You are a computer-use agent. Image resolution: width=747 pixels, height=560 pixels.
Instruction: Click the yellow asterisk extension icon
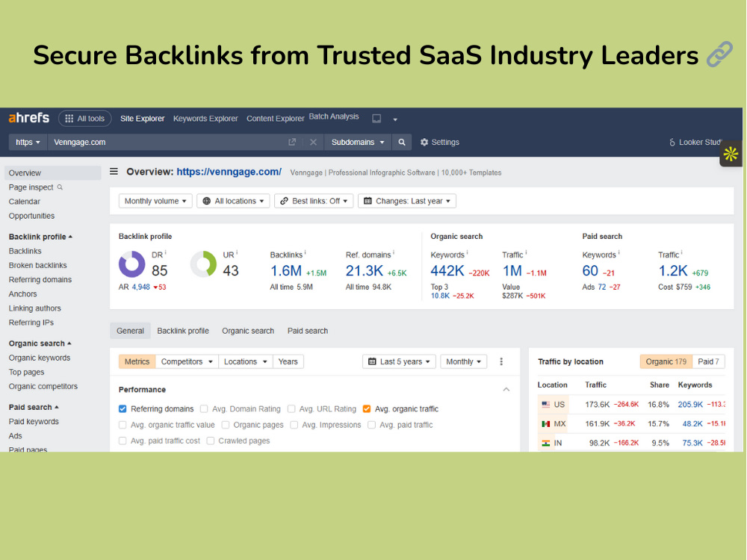point(731,154)
